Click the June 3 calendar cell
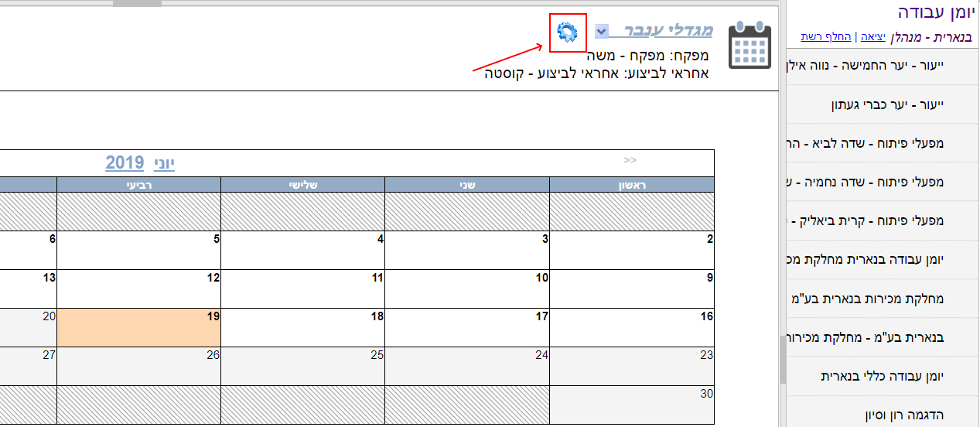 point(467,250)
